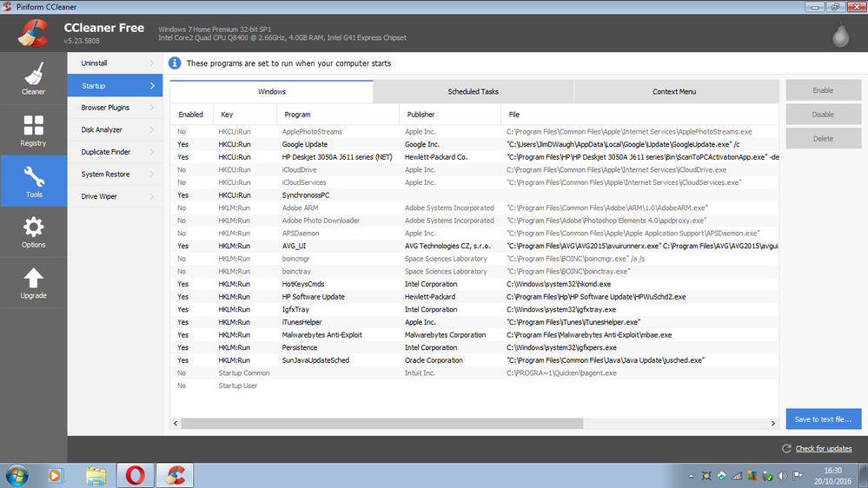
Task: Click the Enable button
Action: pyautogui.click(x=823, y=90)
